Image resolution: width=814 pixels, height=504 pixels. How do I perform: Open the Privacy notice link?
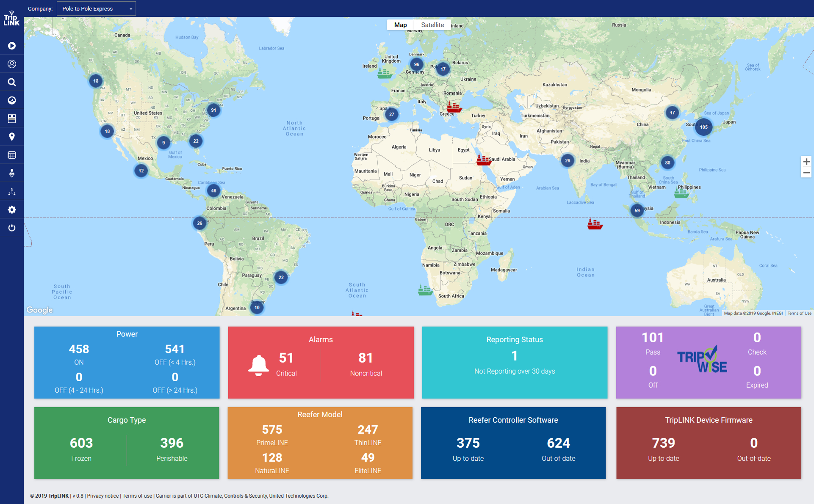(102, 496)
